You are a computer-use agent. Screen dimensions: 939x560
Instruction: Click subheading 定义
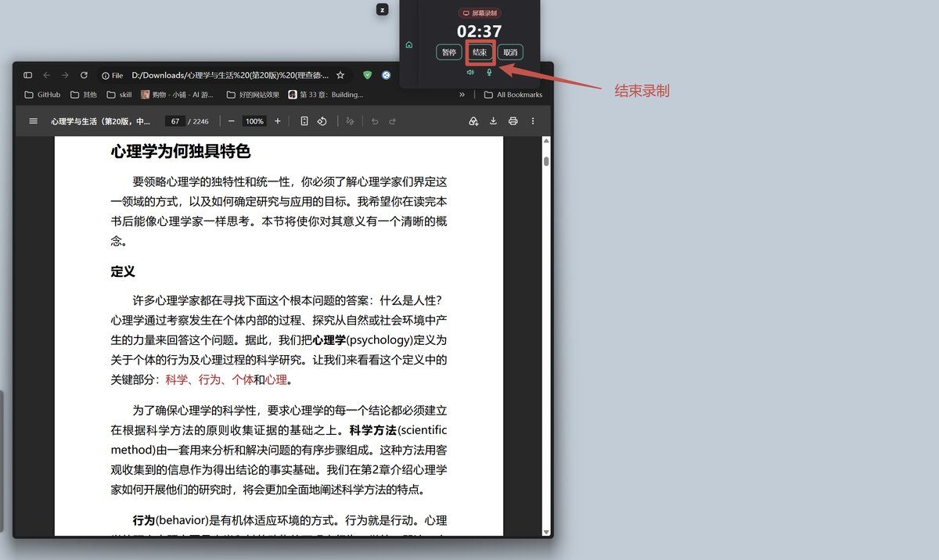(123, 271)
